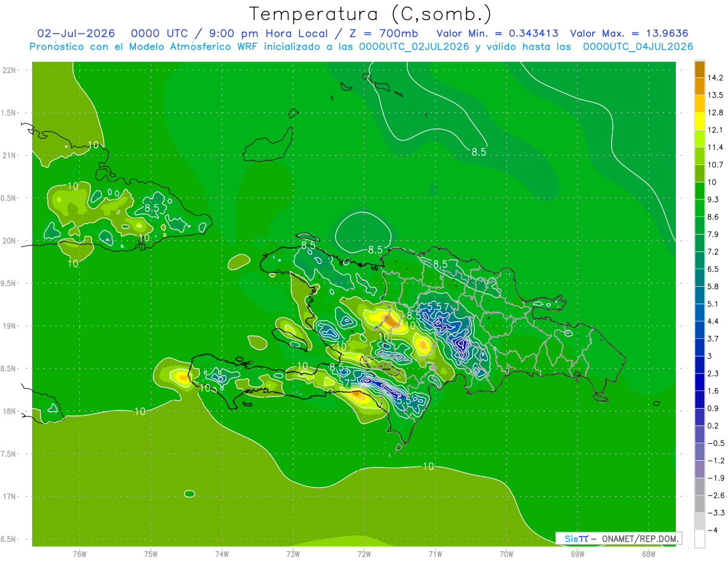
Task: Click the '9.3' color scale value
Action: click(713, 199)
